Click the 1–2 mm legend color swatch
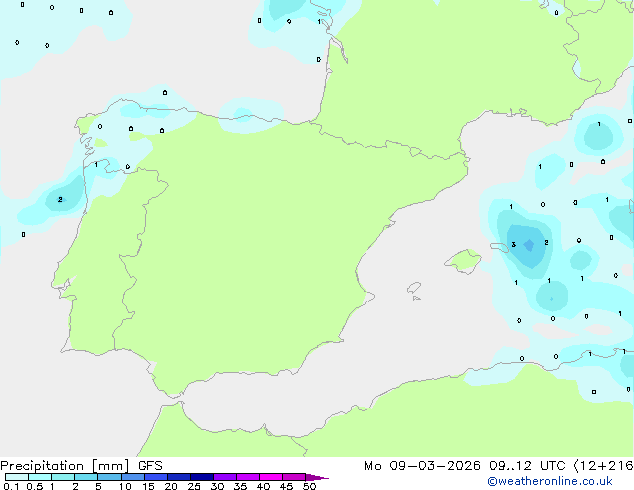Viewport: 634px width, 490px height. pos(63,477)
